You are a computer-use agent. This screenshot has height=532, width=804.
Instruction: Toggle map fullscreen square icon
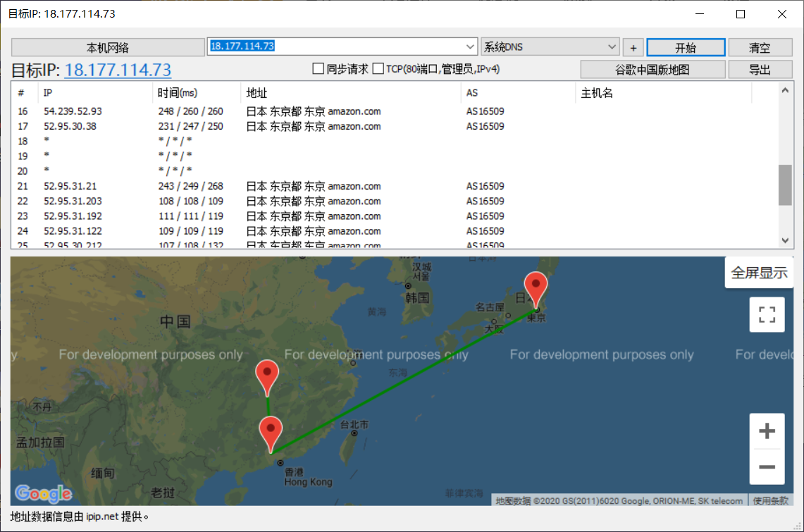(767, 314)
